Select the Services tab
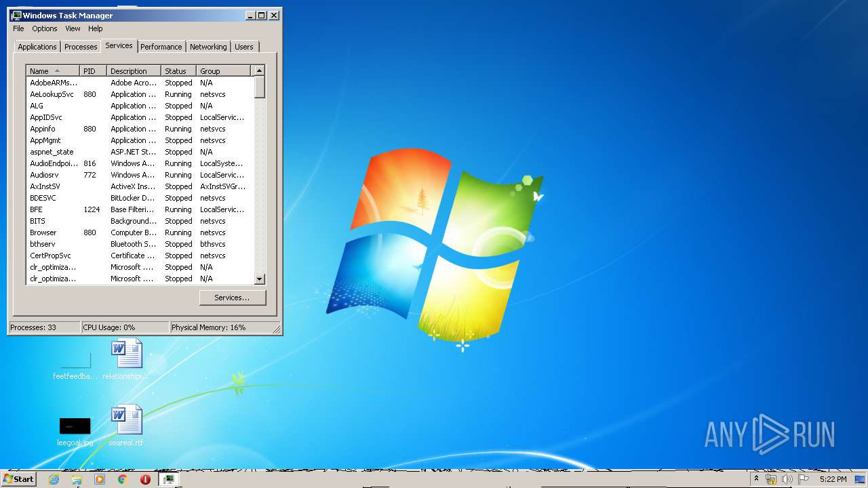Screen dimensions: 868x488 [x=119, y=45]
